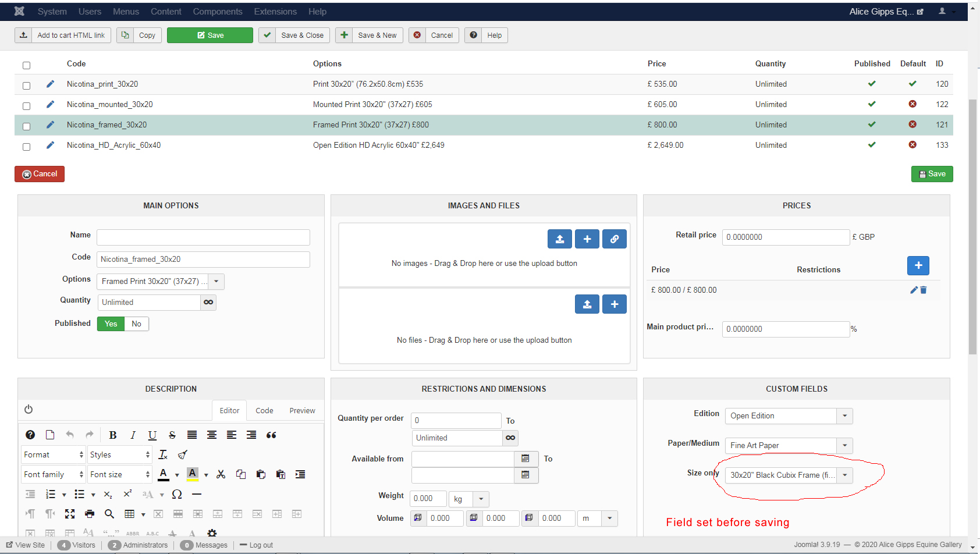
Task: Toggle the default status of Nicotina_mounted_30x20
Action: tap(912, 104)
